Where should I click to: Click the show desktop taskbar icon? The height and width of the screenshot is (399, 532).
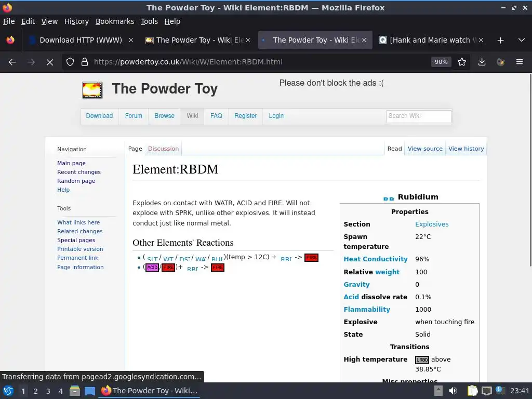point(90,391)
